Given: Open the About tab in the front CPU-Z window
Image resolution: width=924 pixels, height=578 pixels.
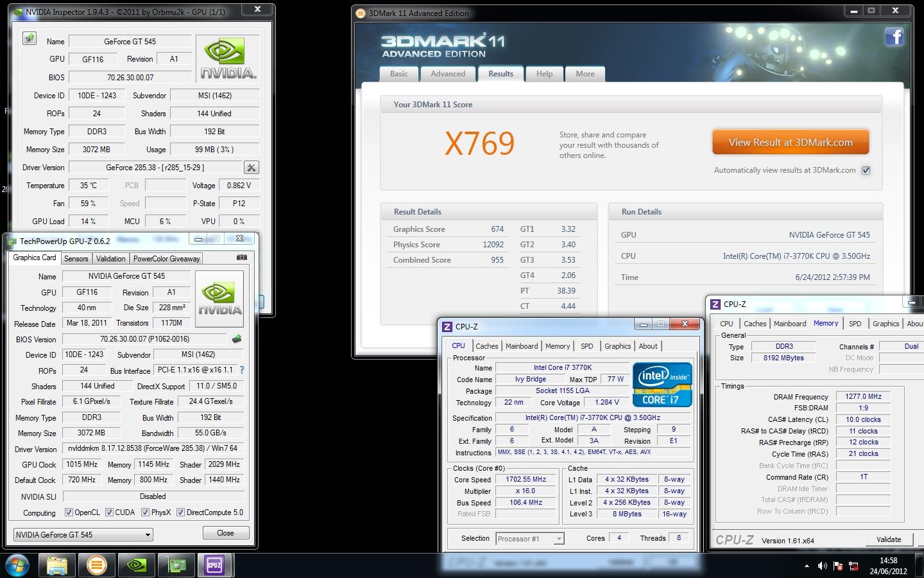Looking at the screenshot, I should tap(648, 346).
